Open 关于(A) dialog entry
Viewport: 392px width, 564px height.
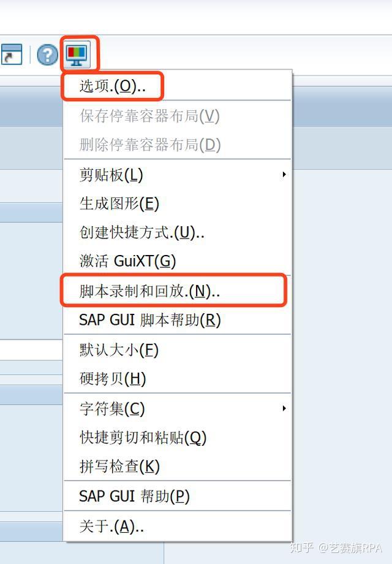click(x=178, y=526)
